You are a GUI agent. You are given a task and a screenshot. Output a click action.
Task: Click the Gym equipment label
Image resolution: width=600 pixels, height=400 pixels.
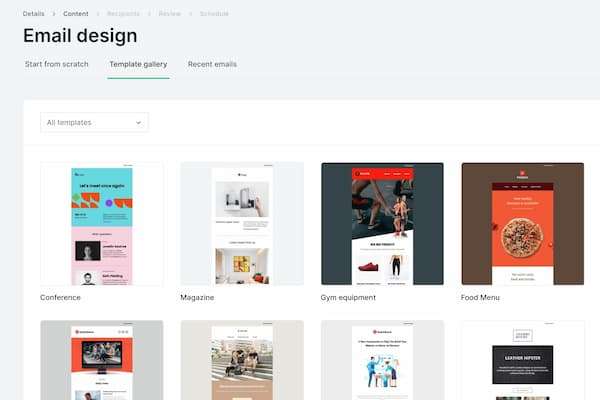click(348, 297)
